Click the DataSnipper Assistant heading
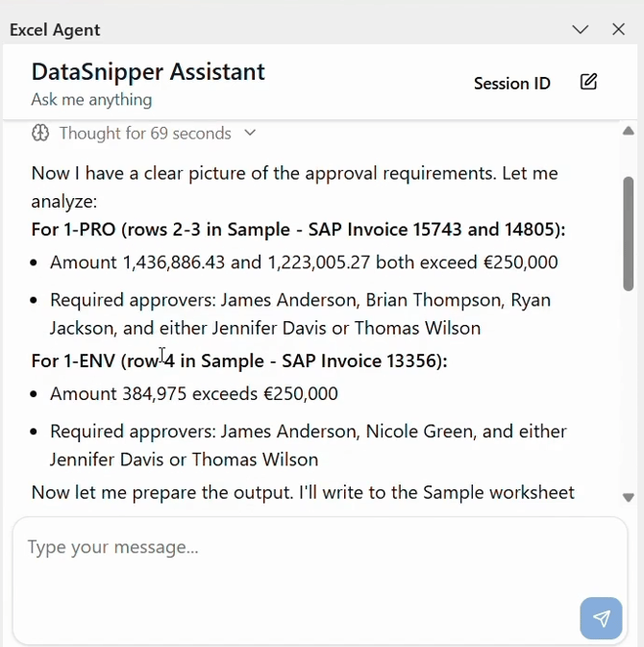The height and width of the screenshot is (647, 644). 148,72
